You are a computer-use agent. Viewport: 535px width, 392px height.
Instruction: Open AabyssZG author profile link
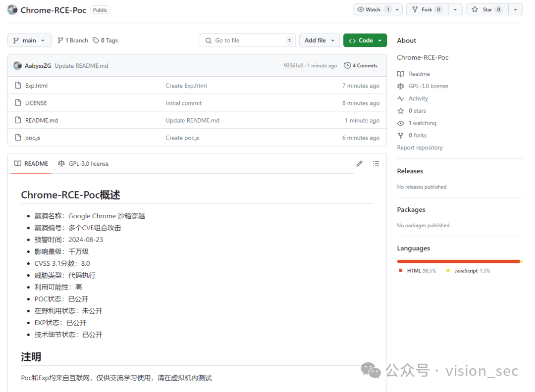(x=38, y=66)
